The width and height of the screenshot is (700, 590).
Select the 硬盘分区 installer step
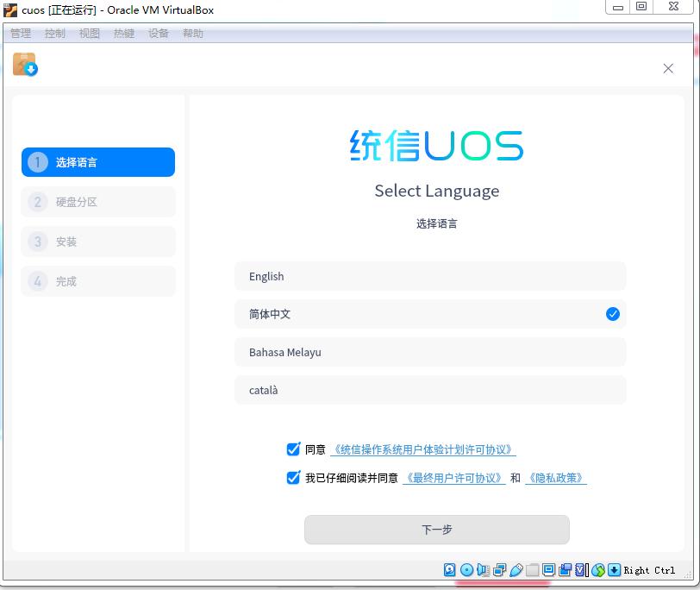[97, 202]
